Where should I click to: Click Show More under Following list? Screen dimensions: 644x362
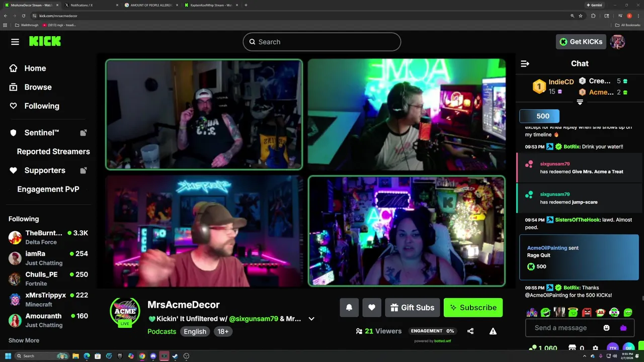[x=24, y=340]
